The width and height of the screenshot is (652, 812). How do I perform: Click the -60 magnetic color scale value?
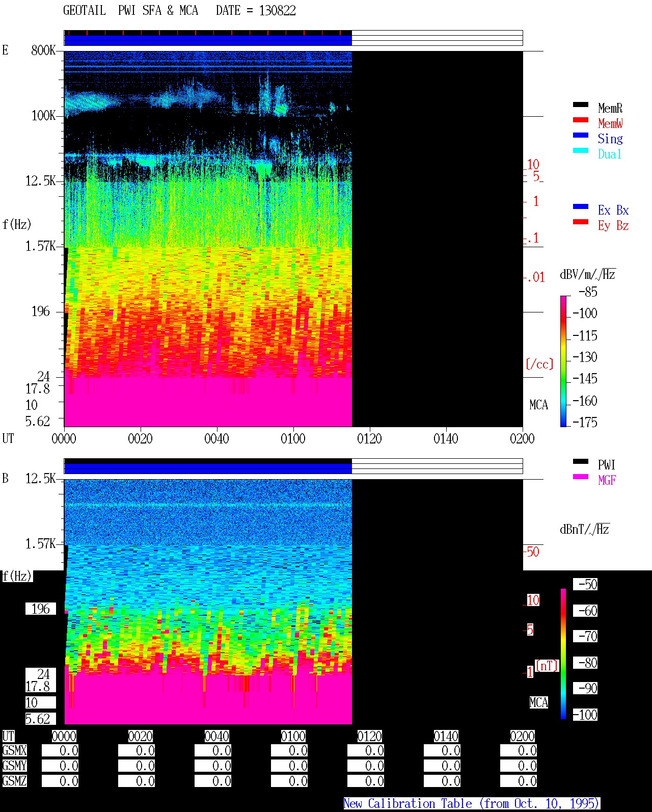click(585, 611)
